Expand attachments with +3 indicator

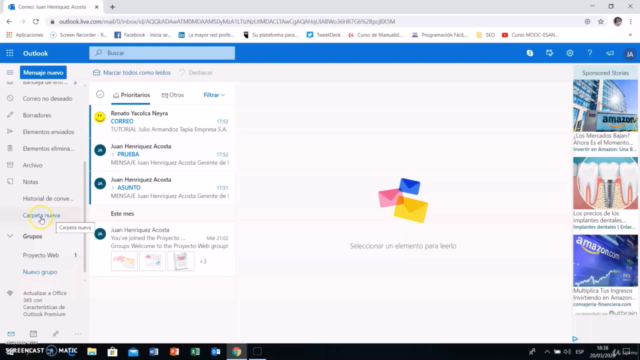tap(203, 261)
